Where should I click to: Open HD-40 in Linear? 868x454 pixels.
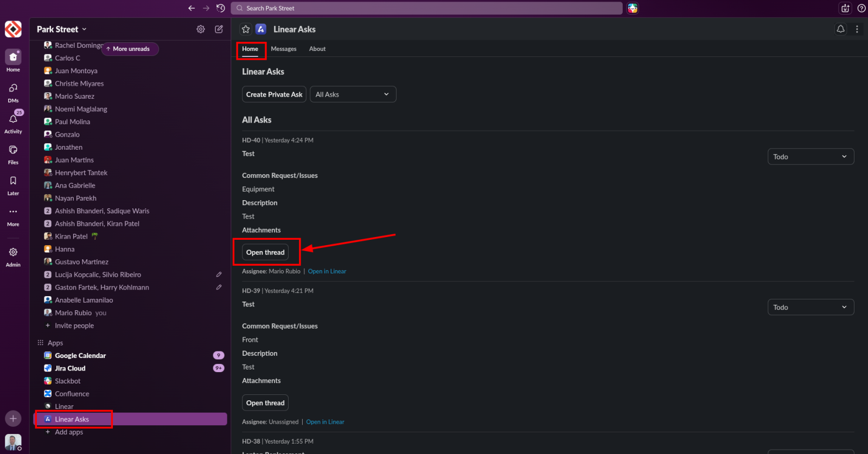click(x=327, y=271)
